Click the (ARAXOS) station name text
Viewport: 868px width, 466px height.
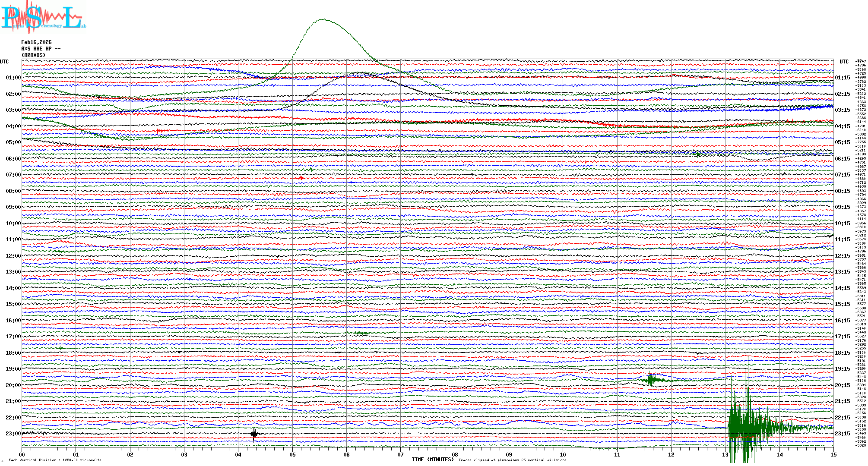[x=33, y=55]
